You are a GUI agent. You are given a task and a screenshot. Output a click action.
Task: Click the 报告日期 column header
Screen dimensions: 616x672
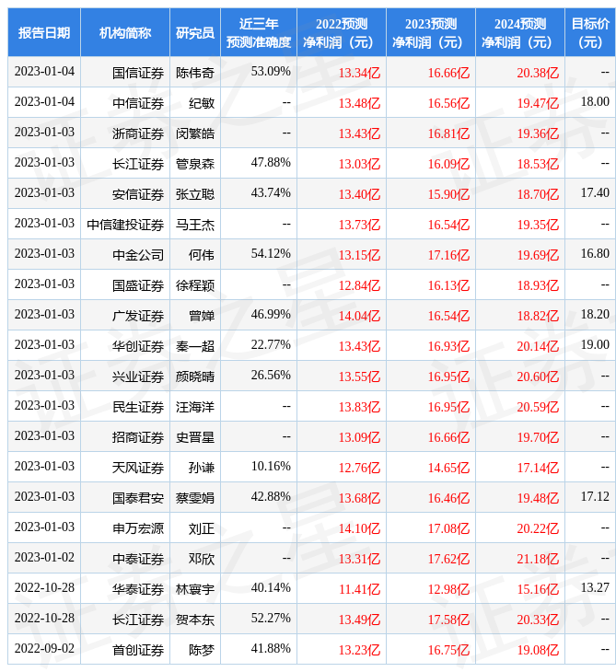(44, 32)
